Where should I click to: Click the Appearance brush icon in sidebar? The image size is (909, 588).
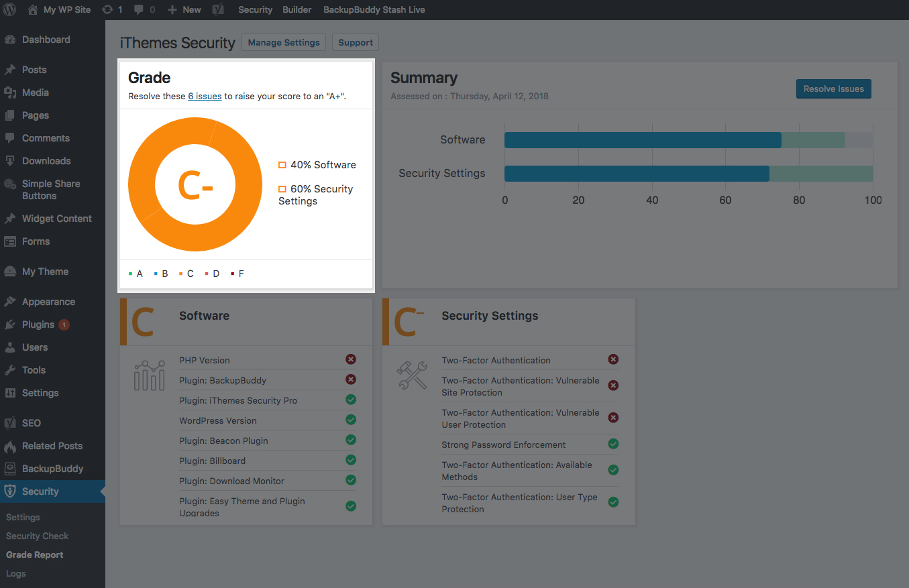(10, 302)
